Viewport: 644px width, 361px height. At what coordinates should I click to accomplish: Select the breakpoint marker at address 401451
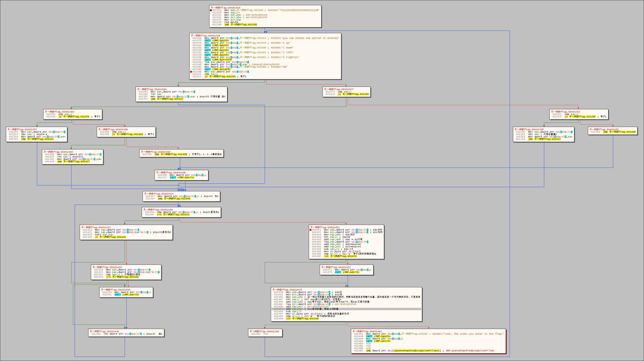311,230
